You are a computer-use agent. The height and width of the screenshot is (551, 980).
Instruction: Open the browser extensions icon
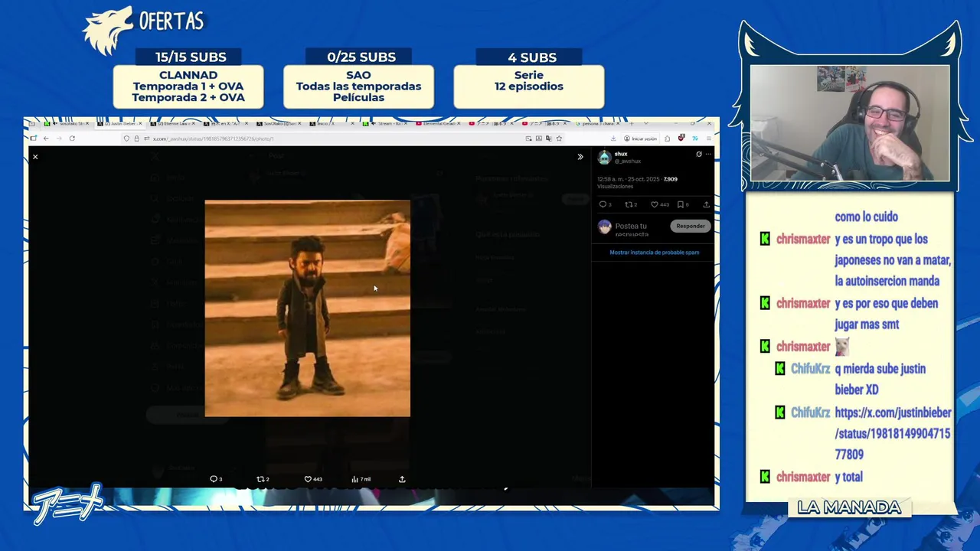coord(667,139)
